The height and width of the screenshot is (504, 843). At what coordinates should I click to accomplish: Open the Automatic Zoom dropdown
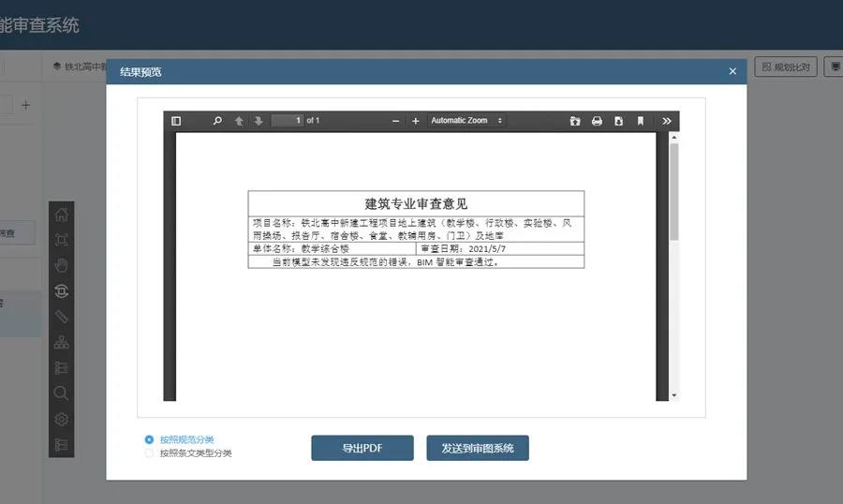coord(466,121)
